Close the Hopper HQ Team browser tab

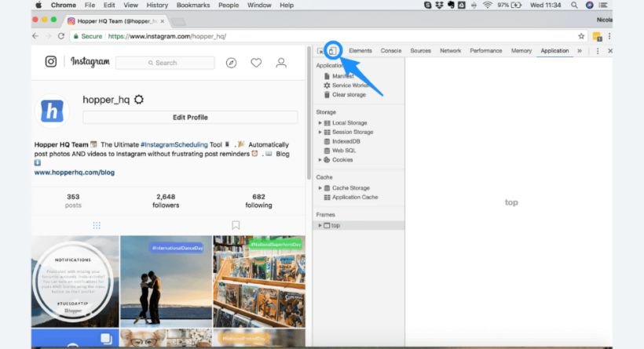click(x=163, y=21)
